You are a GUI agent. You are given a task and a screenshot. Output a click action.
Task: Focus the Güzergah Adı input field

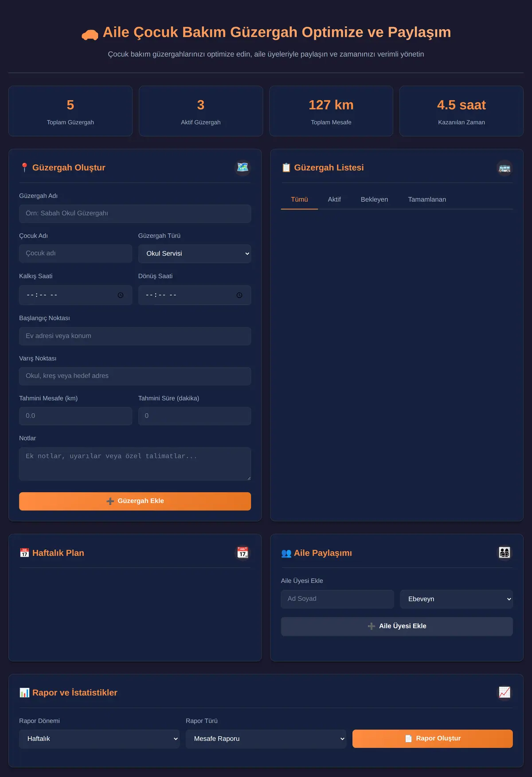(x=135, y=214)
